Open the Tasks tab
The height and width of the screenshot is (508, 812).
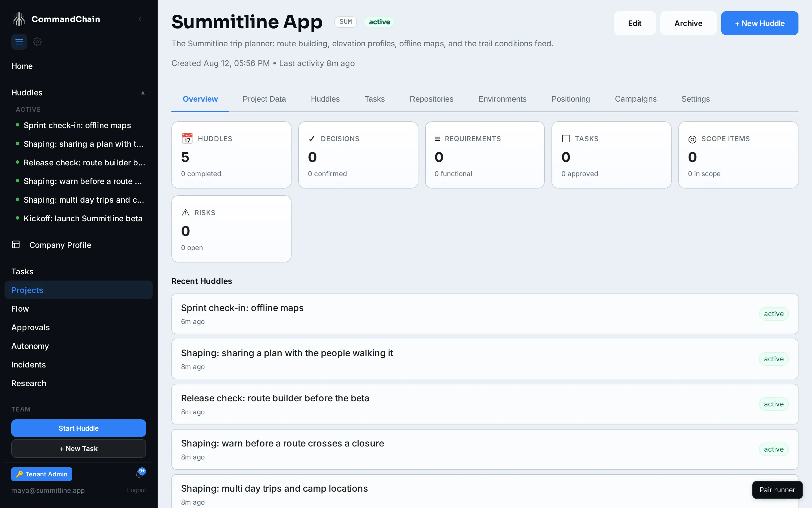click(x=374, y=99)
